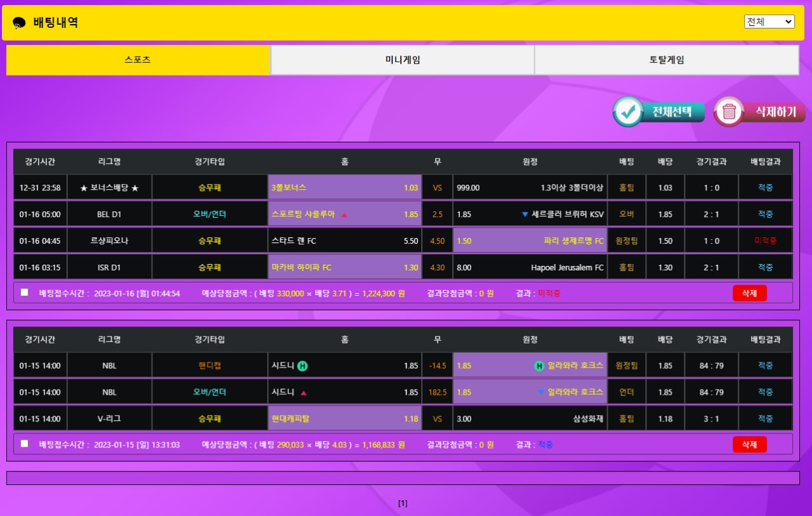The image size is (812, 516).
Task: Click red up arrow beside 스포르팅 샤를루아
Action: point(344,215)
